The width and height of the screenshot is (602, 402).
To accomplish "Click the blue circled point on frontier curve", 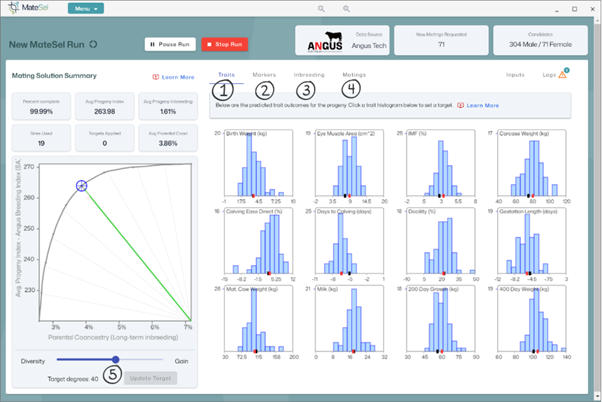I will 81,185.
